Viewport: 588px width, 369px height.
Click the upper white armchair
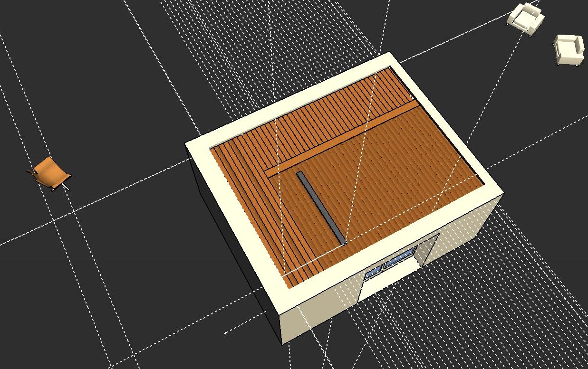point(525,19)
